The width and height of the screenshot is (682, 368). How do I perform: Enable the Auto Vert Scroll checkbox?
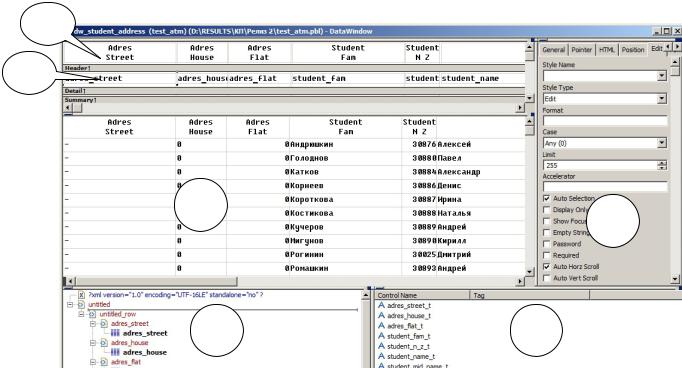[x=547, y=278]
